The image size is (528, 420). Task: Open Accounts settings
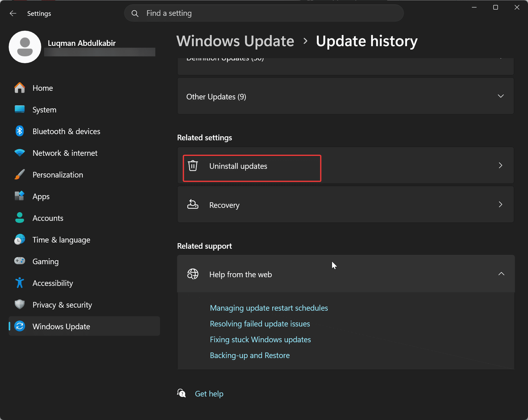(x=84, y=218)
